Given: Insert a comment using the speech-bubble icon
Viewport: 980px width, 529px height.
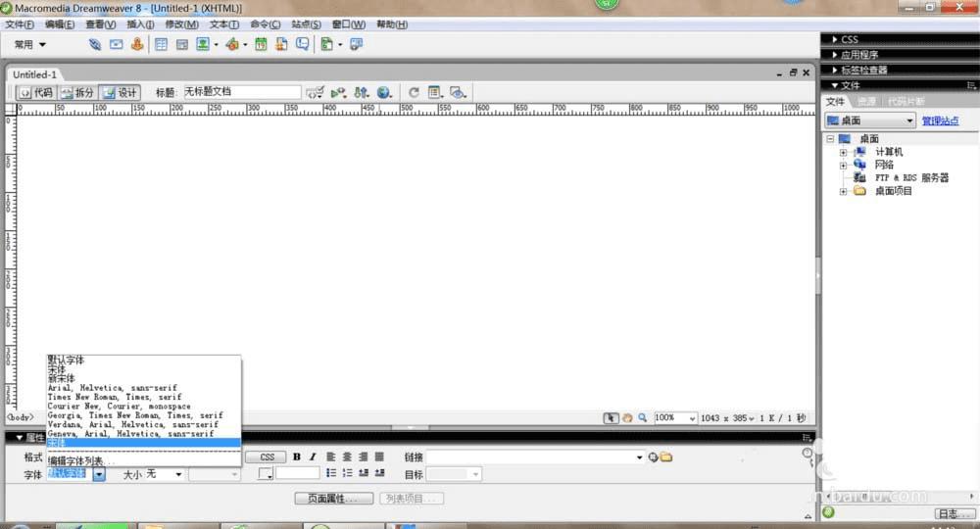Looking at the screenshot, I should pyautogui.click(x=303, y=44).
